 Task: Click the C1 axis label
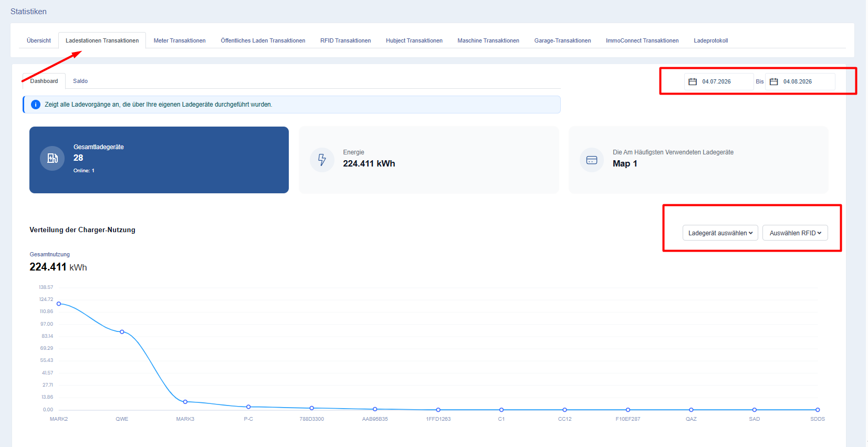click(501, 419)
